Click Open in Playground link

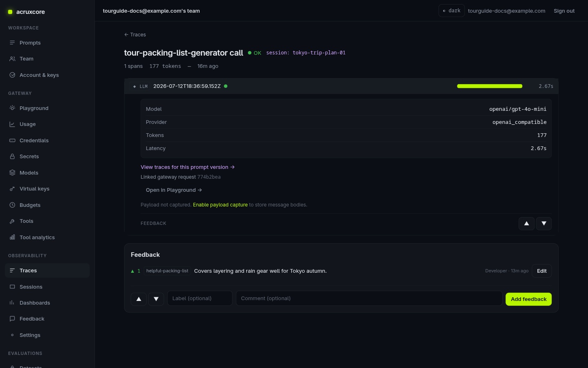click(x=174, y=190)
